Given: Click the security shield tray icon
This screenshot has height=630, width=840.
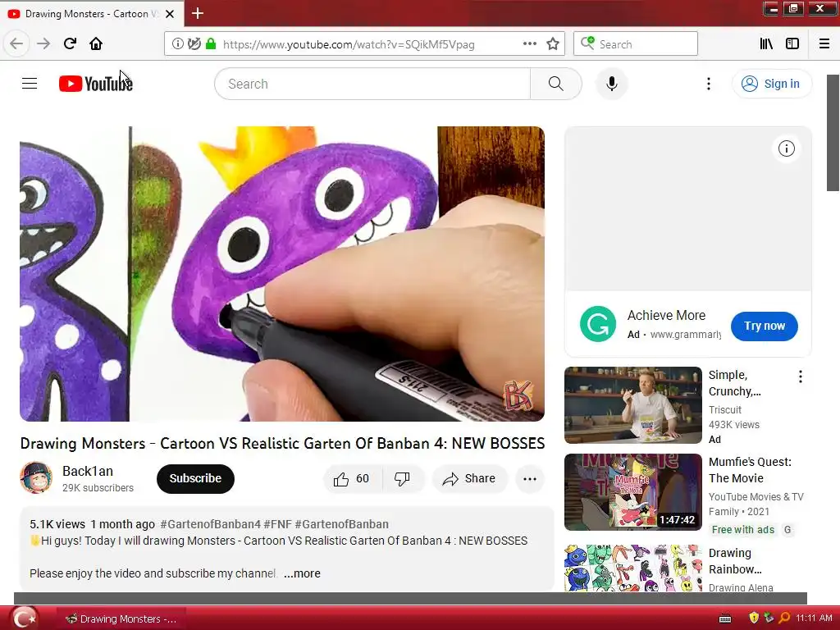Looking at the screenshot, I should pos(754,619).
